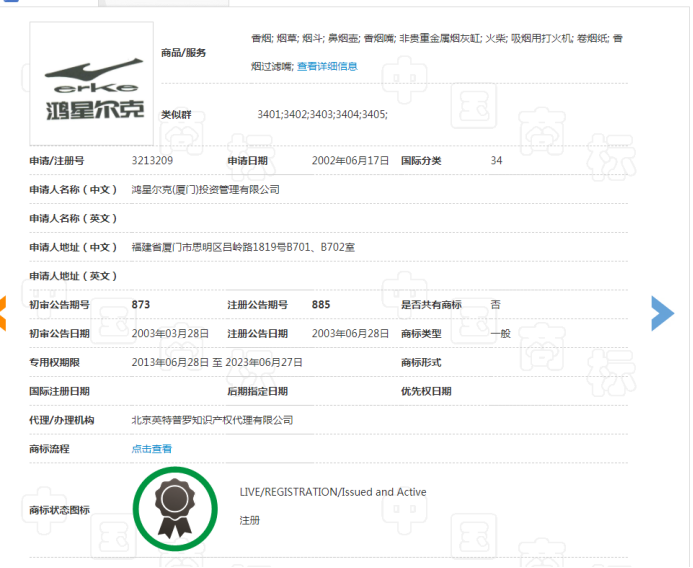Click the similar group codes 3401;3402;3403;3404;3405;
The image size is (693, 568).
pos(322,115)
